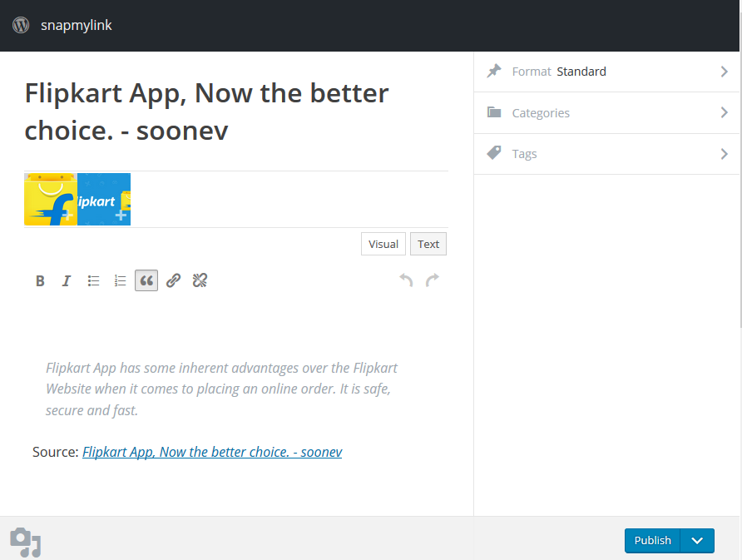This screenshot has width=742, height=560.
Task: Insert a bulleted list
Action: point(93,280)
